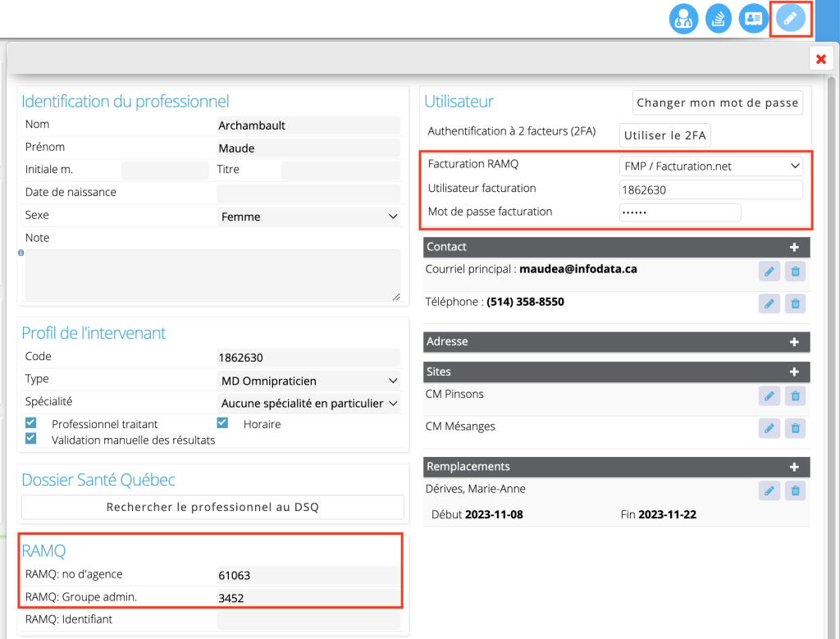
Task: Click the Identification du professionnel heading
Action: pos(126,101)
